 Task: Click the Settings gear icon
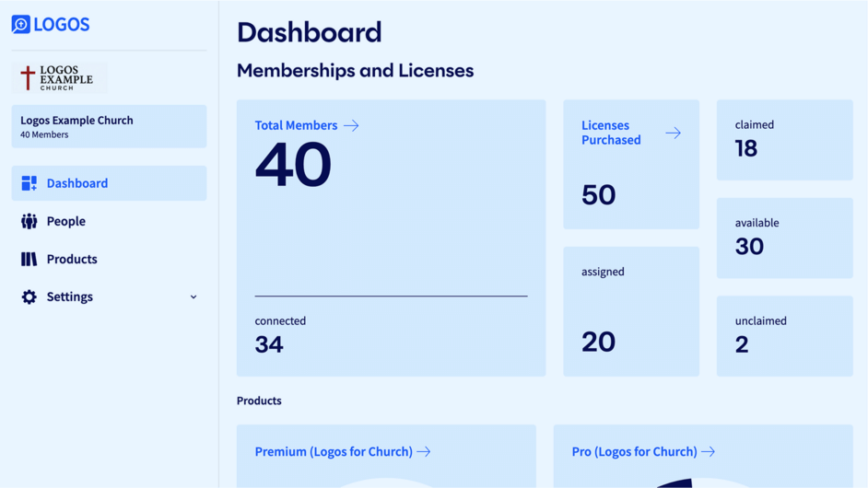click(29, 296)
